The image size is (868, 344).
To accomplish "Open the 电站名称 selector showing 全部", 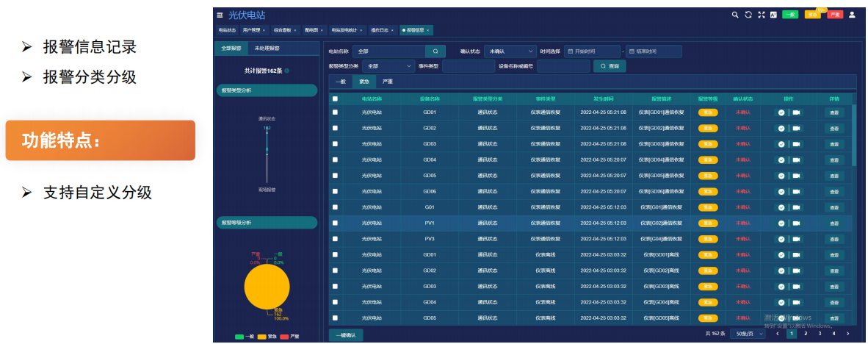I will coord(389,51).
